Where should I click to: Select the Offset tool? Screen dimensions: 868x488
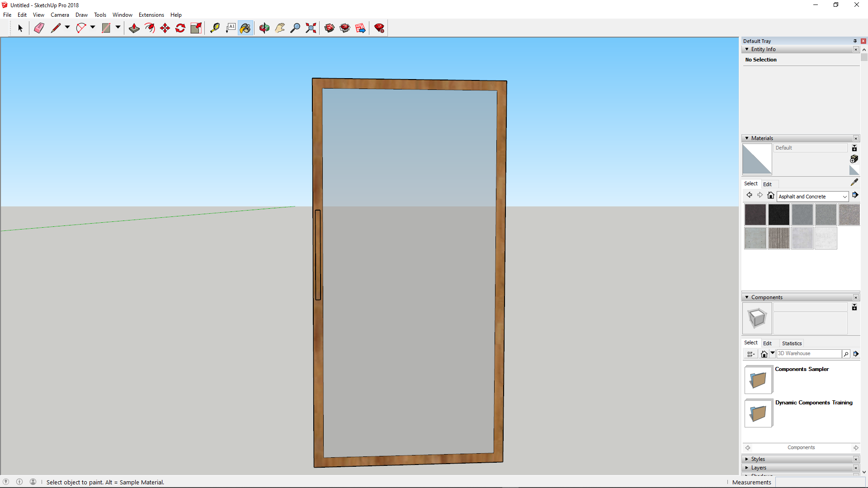150,28
